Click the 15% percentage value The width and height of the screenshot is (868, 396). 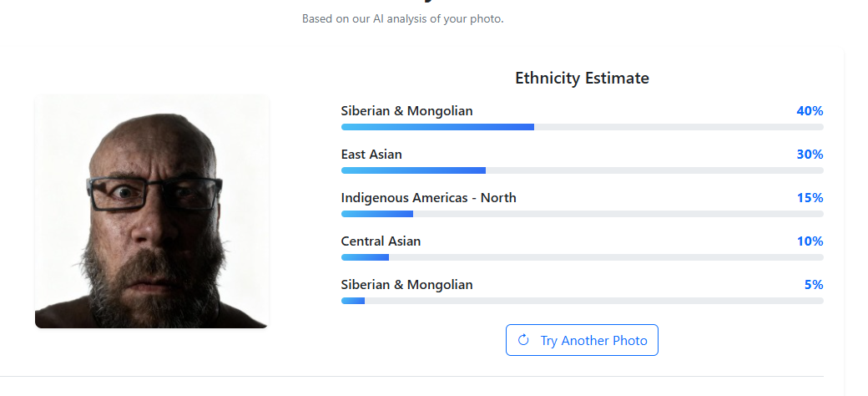(810, 198)
